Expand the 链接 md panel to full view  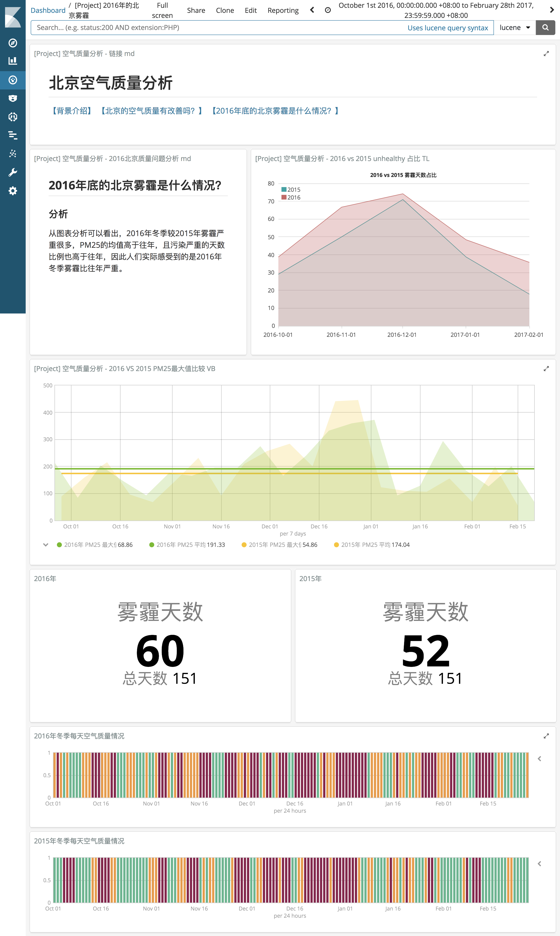click(546, 54)
